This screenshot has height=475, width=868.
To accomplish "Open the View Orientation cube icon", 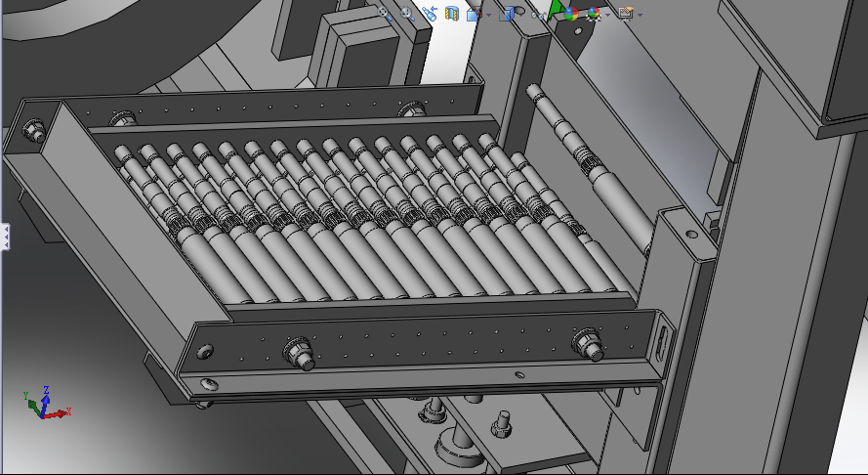I will point(474,14).
